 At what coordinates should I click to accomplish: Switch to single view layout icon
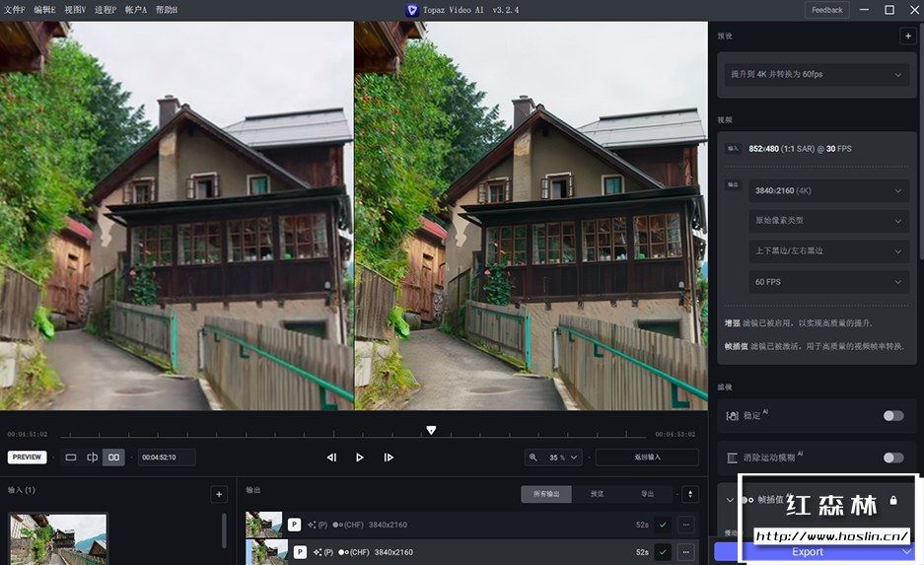tap(71, 458)
